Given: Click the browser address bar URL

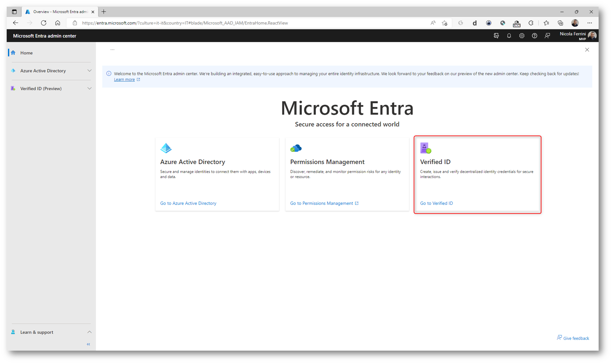Looking at the screenshot, I should (185, 23).
